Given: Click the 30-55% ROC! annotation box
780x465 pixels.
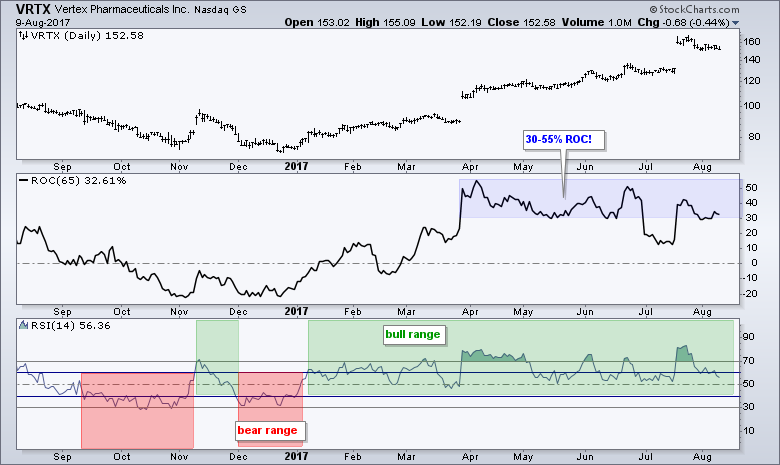Looking at the screenshot, I should [563, 140].
